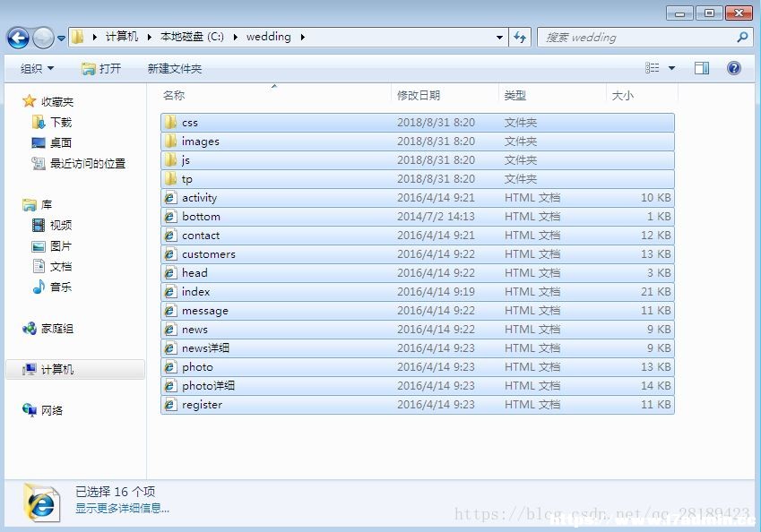
Task: Click 新建文件夹 to create a folder
Action: click(x=174, y=68)
